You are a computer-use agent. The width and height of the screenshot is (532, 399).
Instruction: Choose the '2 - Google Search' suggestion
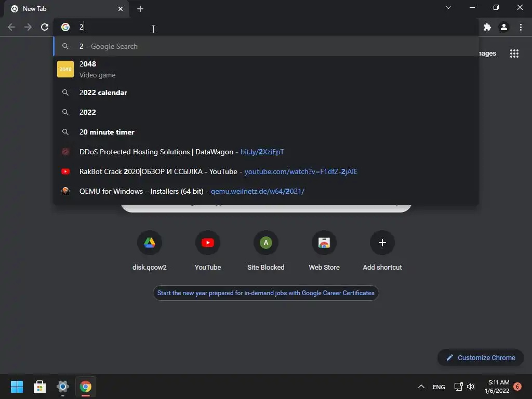[267, 46]
